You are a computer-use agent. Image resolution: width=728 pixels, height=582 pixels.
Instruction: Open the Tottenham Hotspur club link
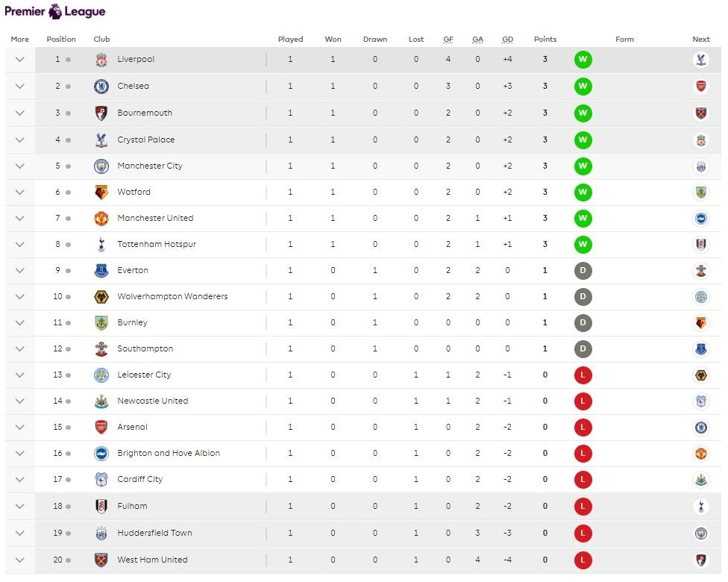click(x=157, y=245)
